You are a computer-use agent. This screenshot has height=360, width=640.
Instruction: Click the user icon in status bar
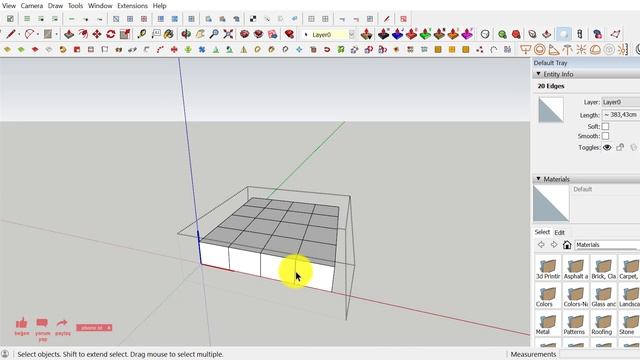5,354
